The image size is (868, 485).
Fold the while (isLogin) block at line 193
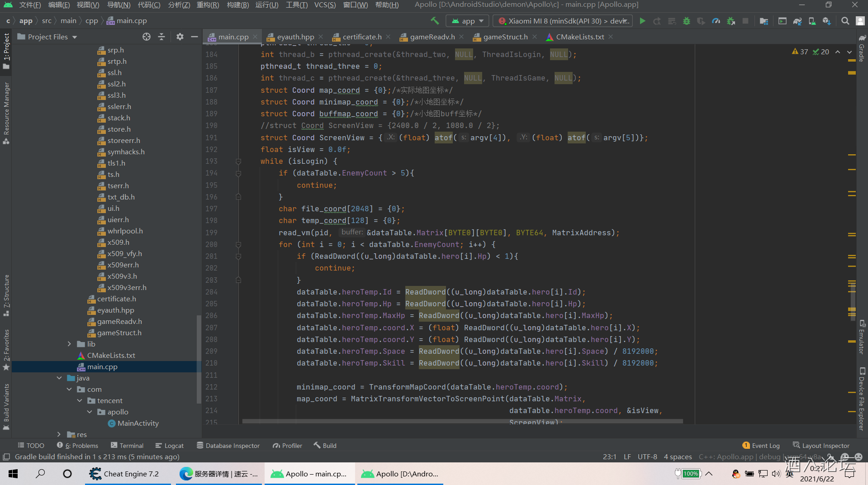[238, 162]
